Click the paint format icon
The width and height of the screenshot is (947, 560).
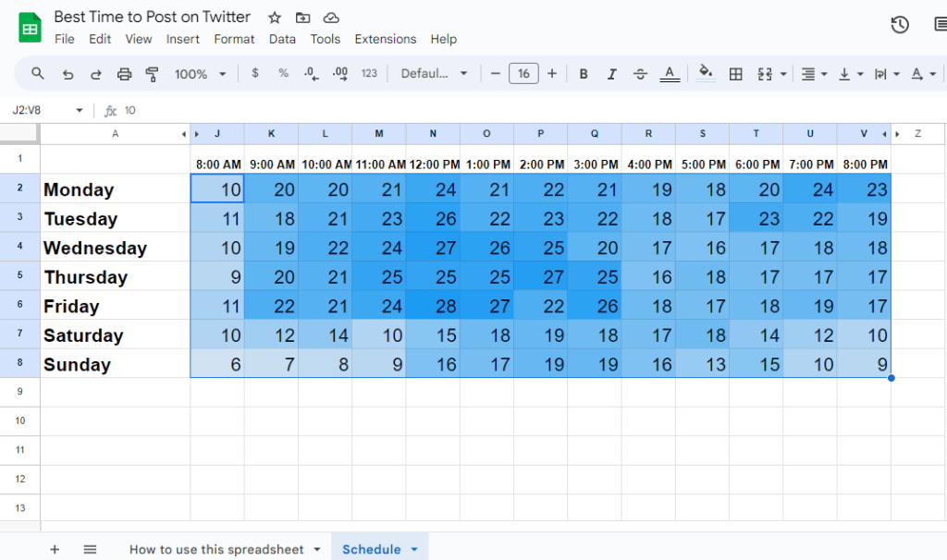click(153, 74)
